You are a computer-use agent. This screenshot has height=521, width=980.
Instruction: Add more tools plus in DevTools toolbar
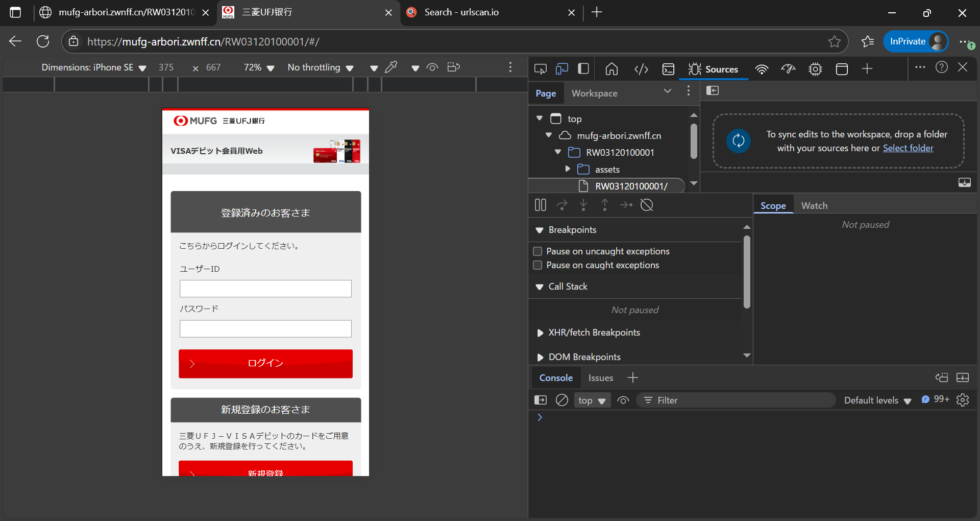click(867, 68)
